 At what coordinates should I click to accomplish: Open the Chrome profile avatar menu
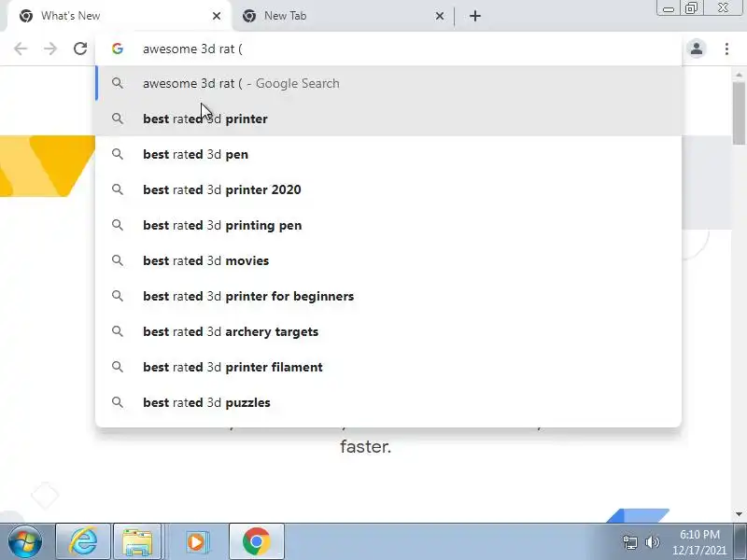click(x=697, y=49)
